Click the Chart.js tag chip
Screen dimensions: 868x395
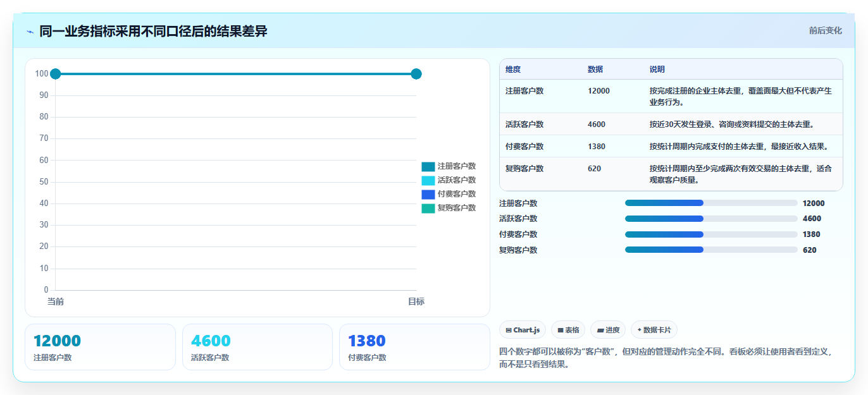(523, 330)
